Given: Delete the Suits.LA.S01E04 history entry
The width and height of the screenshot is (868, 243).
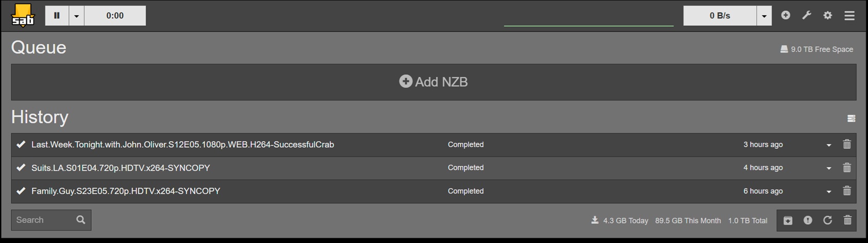Looking at the screenshot, I should click(x=847, y=168).
